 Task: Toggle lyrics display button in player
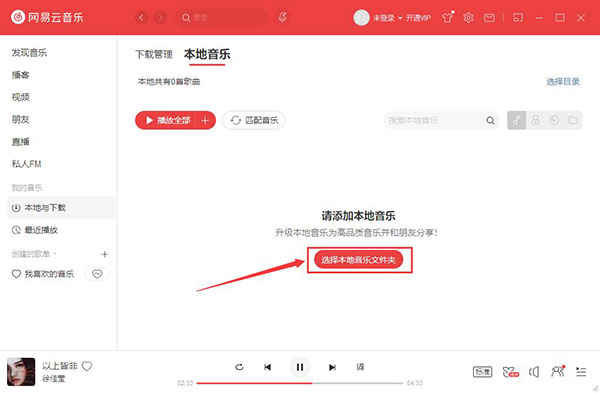(360, 367)
